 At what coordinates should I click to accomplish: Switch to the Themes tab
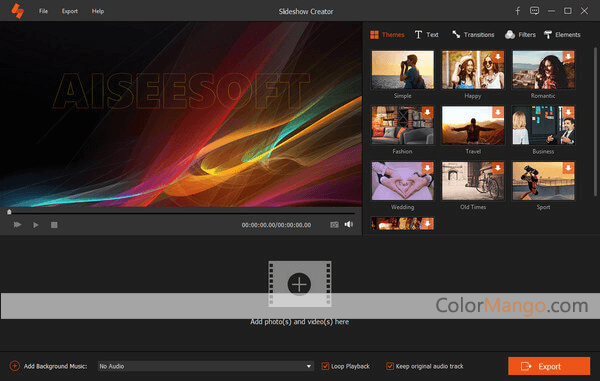pos(387,35)
